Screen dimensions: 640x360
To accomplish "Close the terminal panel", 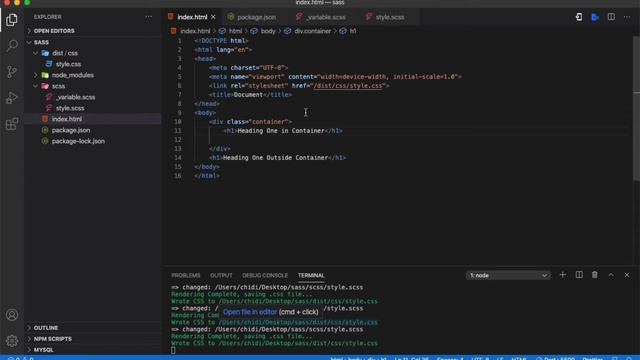I will pyautogui.click(x=627, y=275).
